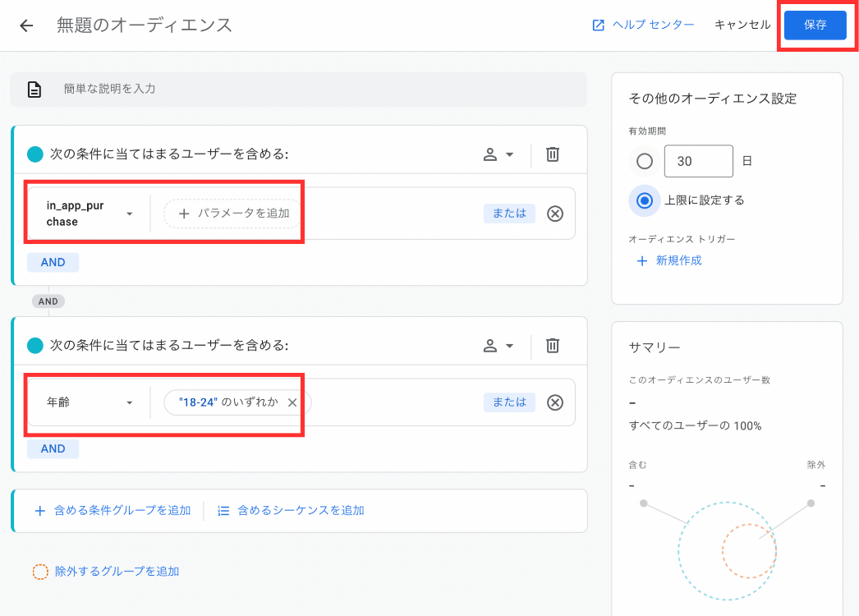
Task: Click the plus icon beside 新規作成
Action: [642, 261]
